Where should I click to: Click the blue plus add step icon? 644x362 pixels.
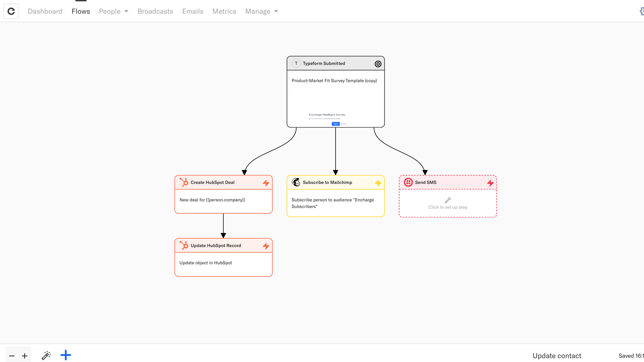coord(66,355)
